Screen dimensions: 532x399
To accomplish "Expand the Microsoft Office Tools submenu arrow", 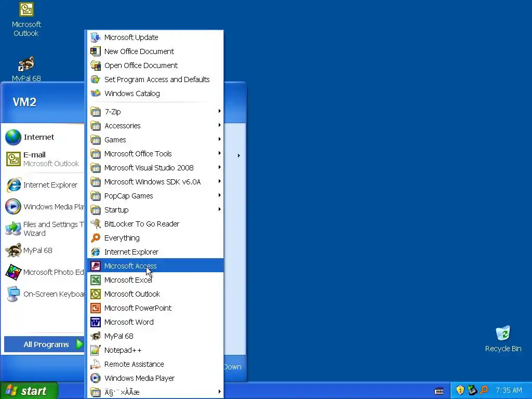I will (x=220, y=153).
